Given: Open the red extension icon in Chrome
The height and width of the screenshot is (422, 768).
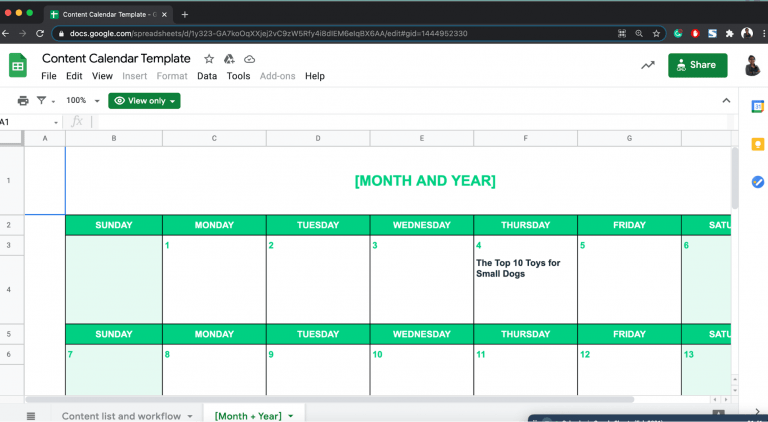Looking at the screenshot, I should (x=695, y=33).
